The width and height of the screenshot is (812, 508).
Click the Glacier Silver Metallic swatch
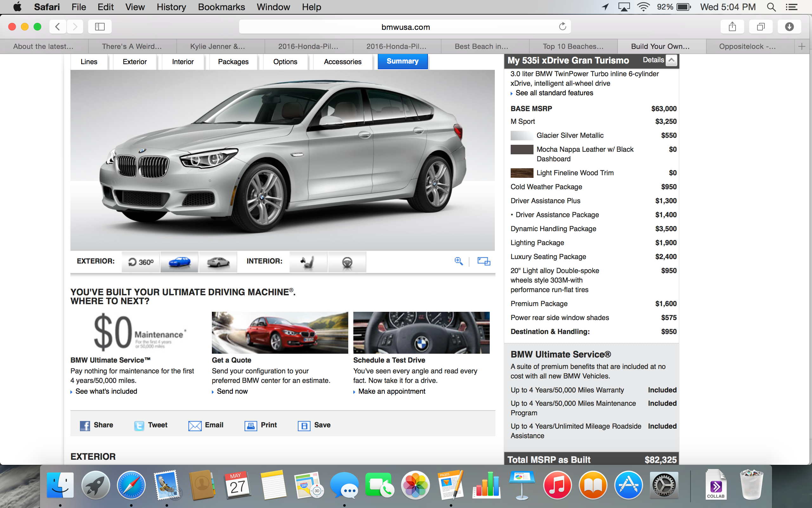(x=522, y=135)
